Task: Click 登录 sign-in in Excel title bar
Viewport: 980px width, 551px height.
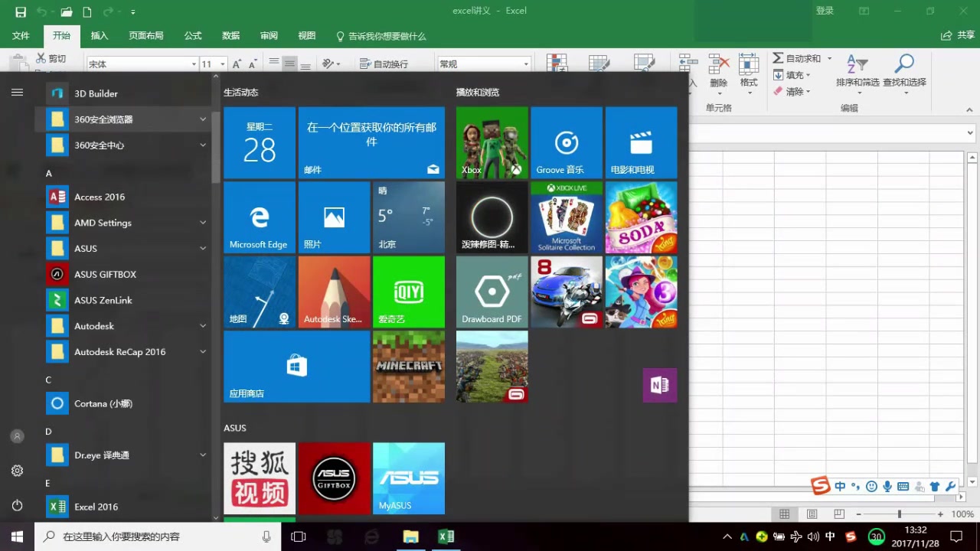Action: 825,11
